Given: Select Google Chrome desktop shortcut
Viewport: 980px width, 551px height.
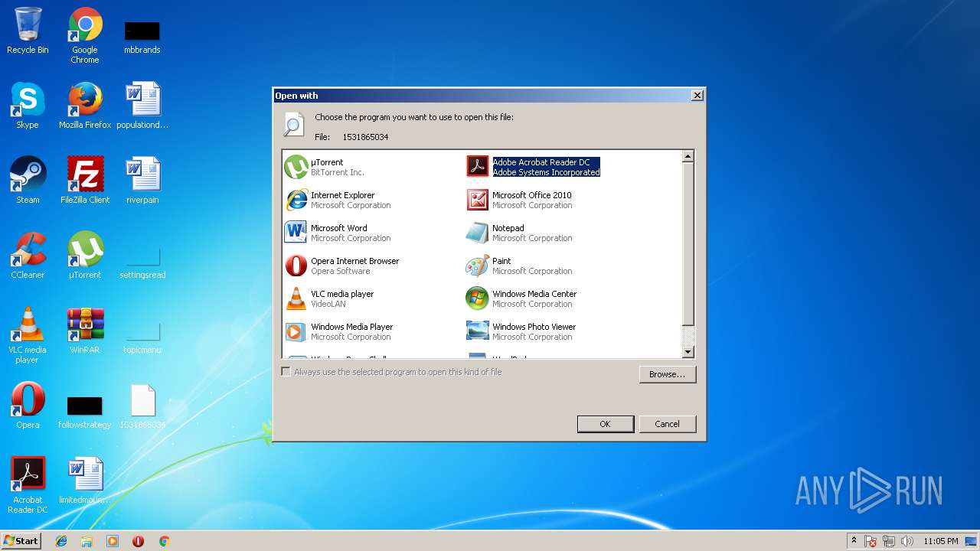Looking at the screenshot, I should (85, 35).
